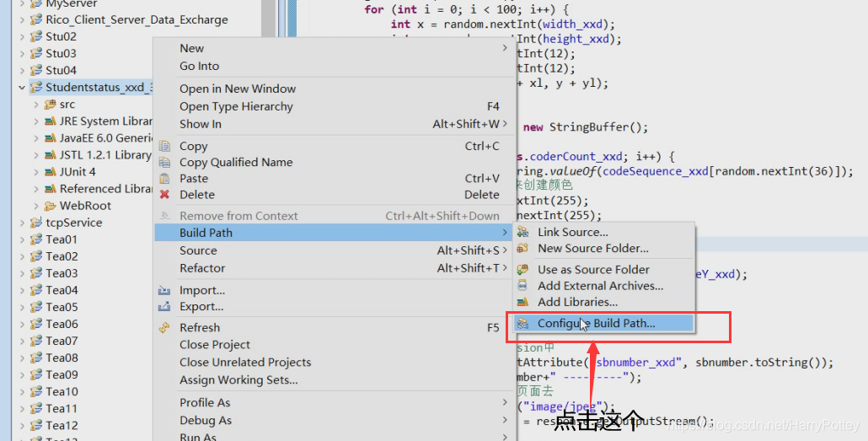
Task: Click the tcpService project icon
Action: tap(36, 223)
